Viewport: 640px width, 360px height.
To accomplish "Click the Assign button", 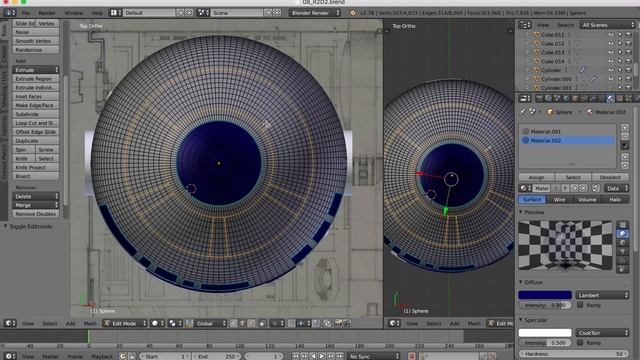I will click(x=536, y=177).
